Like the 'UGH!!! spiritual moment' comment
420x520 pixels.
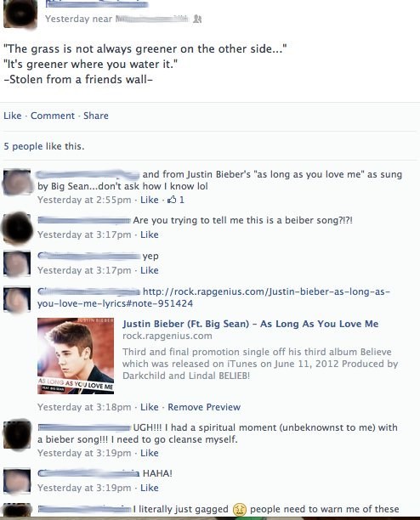point(150,453)
